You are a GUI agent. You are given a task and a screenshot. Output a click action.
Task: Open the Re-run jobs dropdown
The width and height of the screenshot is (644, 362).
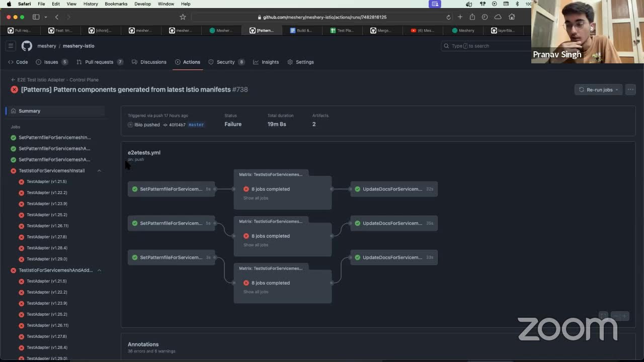coord(598,89)
